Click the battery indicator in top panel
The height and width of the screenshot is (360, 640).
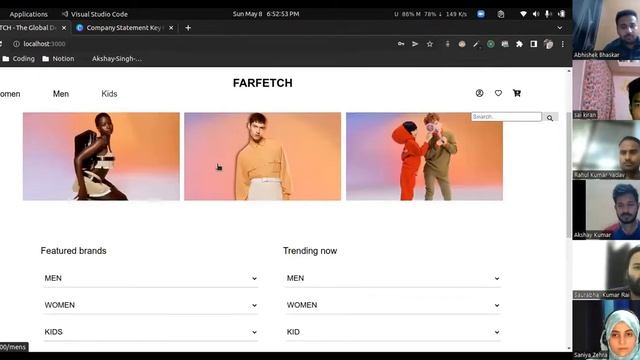tap(562, 14)
